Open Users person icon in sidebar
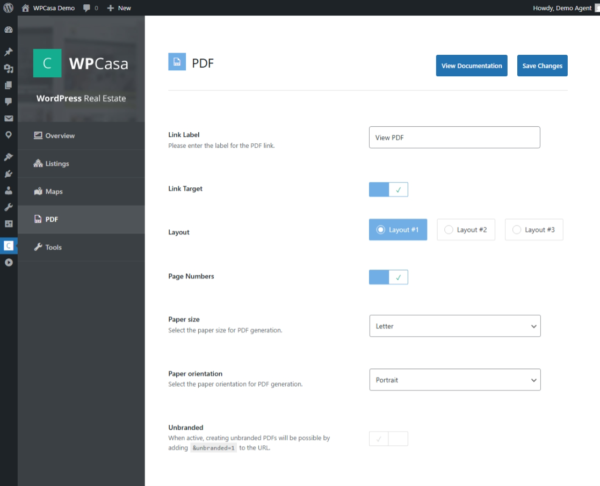The width and height of the screenshot is (600, 486). pos(8,190)
